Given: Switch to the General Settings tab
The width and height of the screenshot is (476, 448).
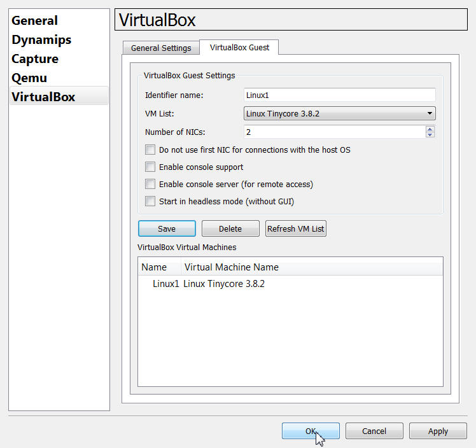Looking at the screenshot, I should point(161,48).
